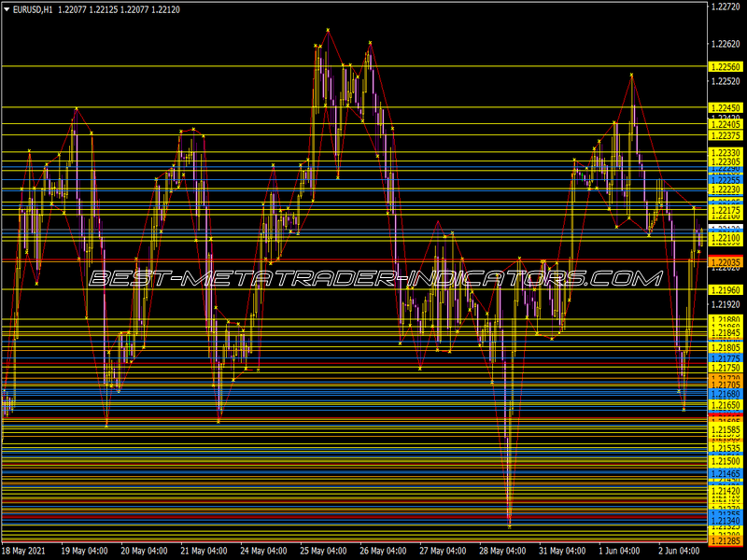Select the blue 1.21680 level label
The image size is (747, 560).
point(726,394)
